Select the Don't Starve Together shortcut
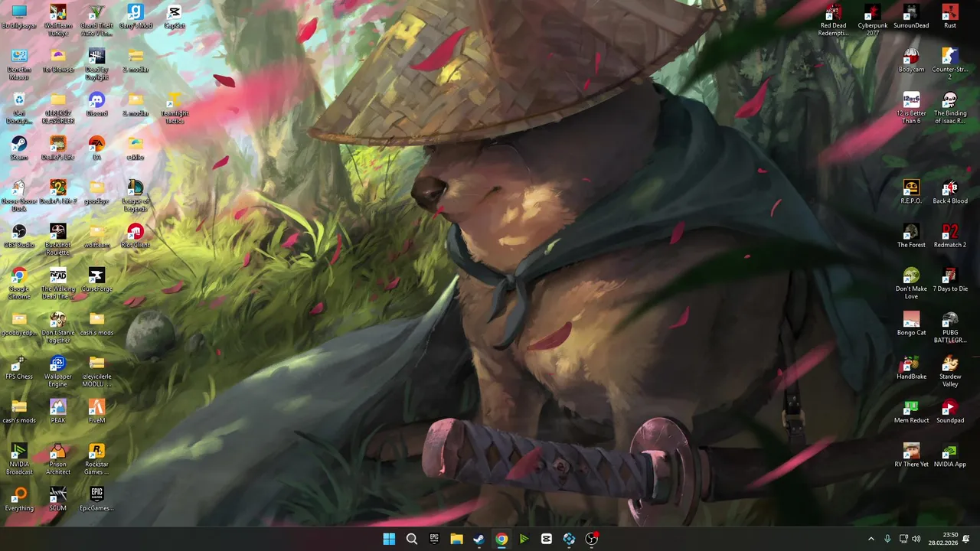The width and height of the screenshot is (980, 551). click(x=58, y=328)
